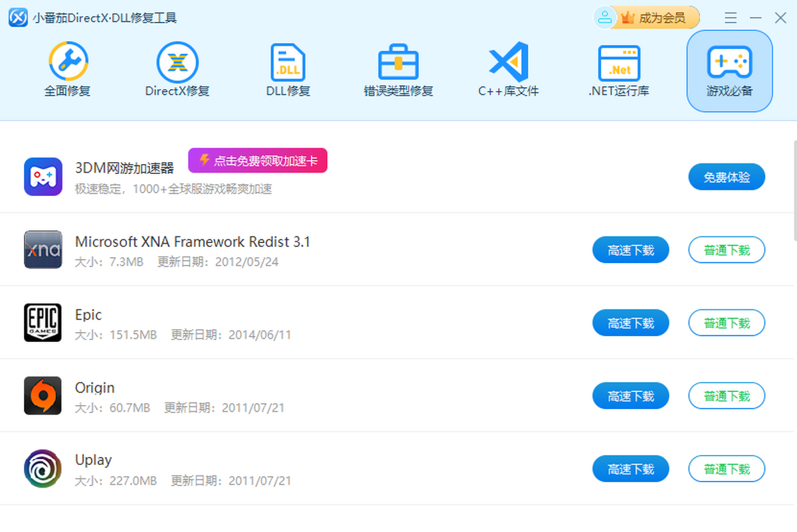Open 错误类型修复 toolbox icon

pos(398,70)
